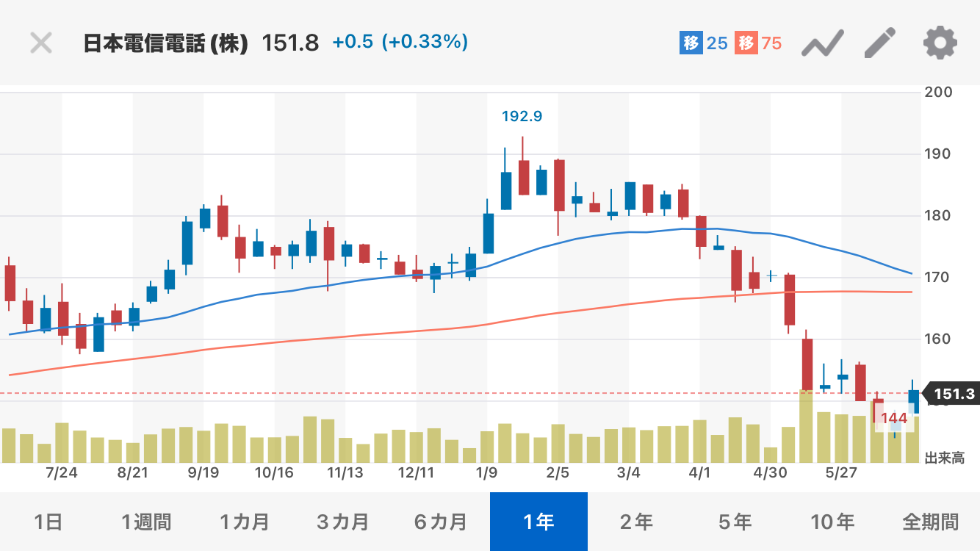Viewport: 980px width, 551px height.
Task: Show the 全期間 full history range
Action: 930,522
